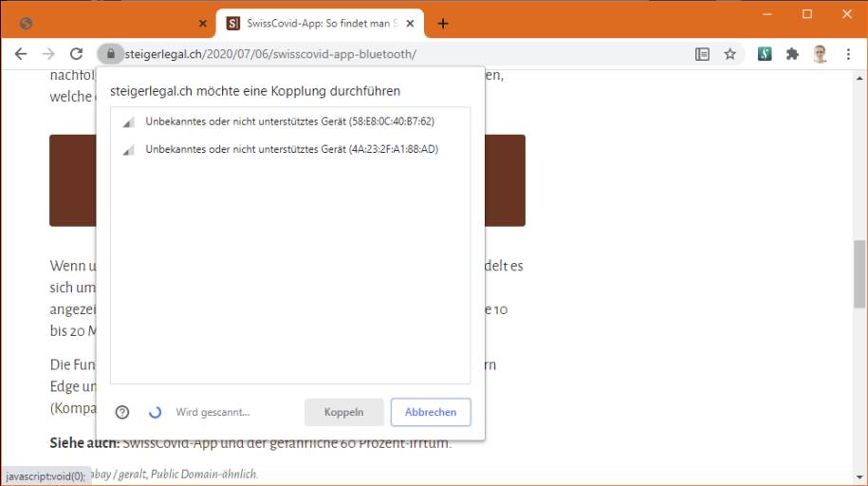The image size is (868, 486).
Task: Click the page vertical scrollbar thumb
Action: tap(859, 273)
